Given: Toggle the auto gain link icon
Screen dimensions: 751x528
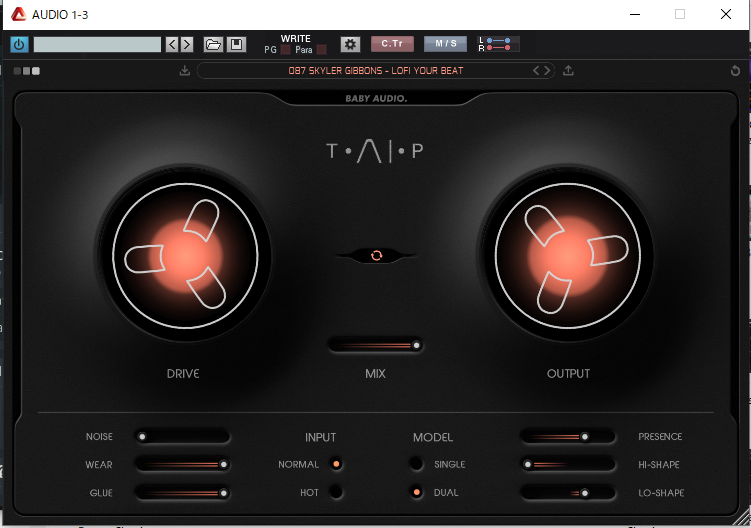Looking at the screenshot, I should tap(376, 256).
